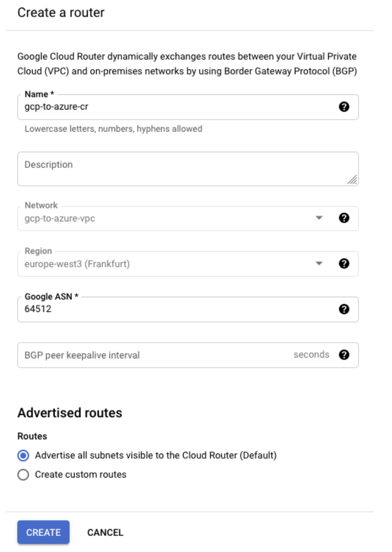The height and width of the screenshot is (552, 392).
Task: Choose the Create custom routes radio button
Action: [23, 475]
